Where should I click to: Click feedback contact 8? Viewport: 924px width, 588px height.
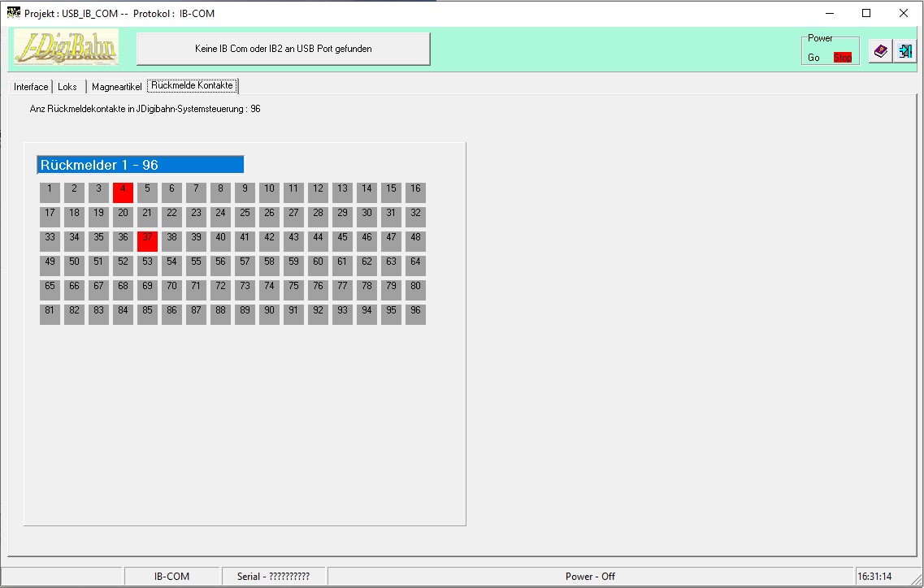(x=220, y=192)
